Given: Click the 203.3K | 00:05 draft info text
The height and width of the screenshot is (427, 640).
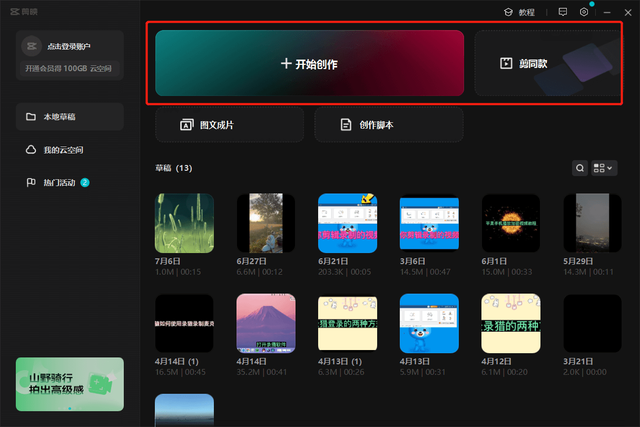Looking at the screenshot, I should pos(344,272).
